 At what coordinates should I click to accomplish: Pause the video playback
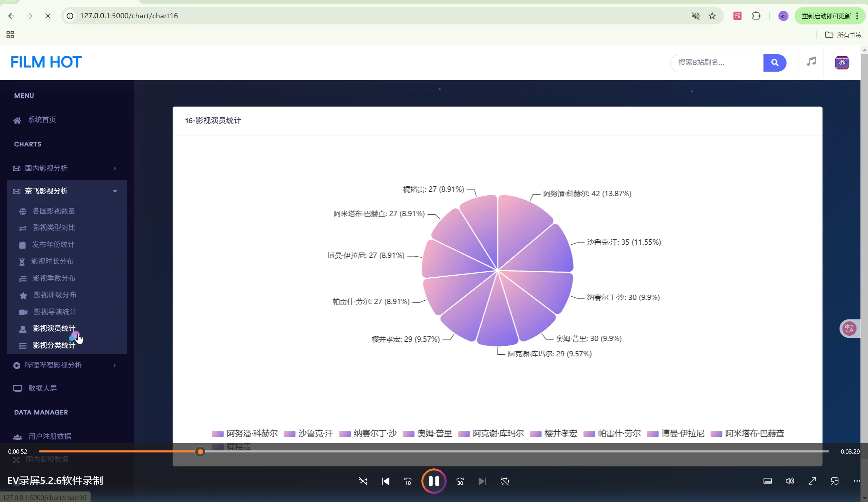[433, 481]
